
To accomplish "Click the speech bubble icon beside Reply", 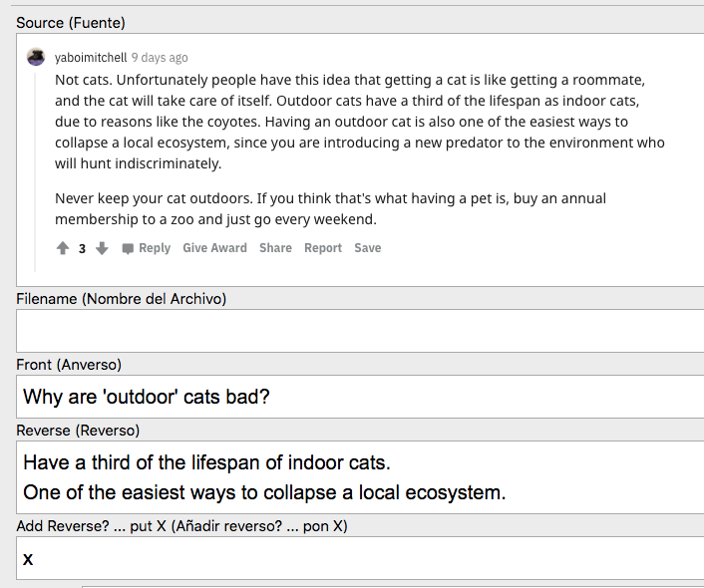I will coord(128,248).
